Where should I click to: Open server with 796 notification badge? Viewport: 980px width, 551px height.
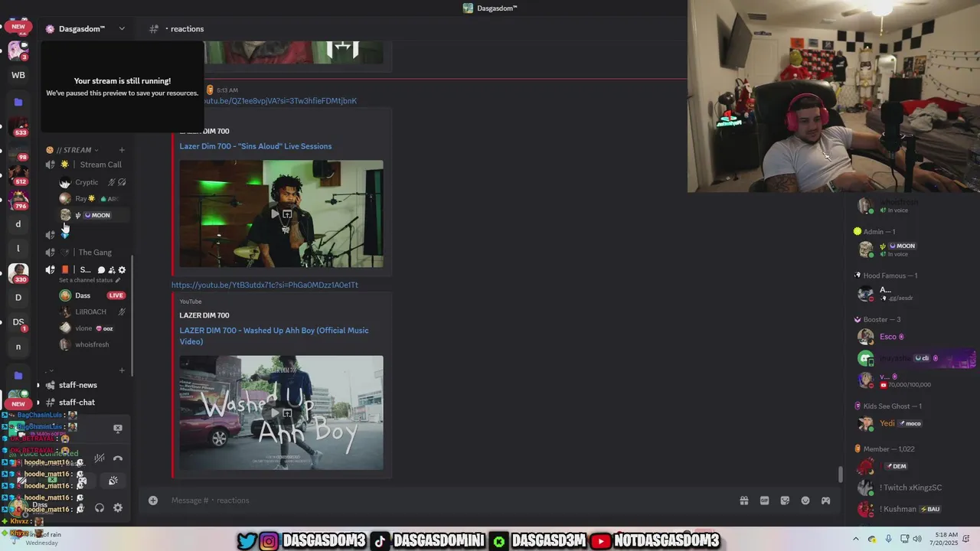tap(18, 200)
